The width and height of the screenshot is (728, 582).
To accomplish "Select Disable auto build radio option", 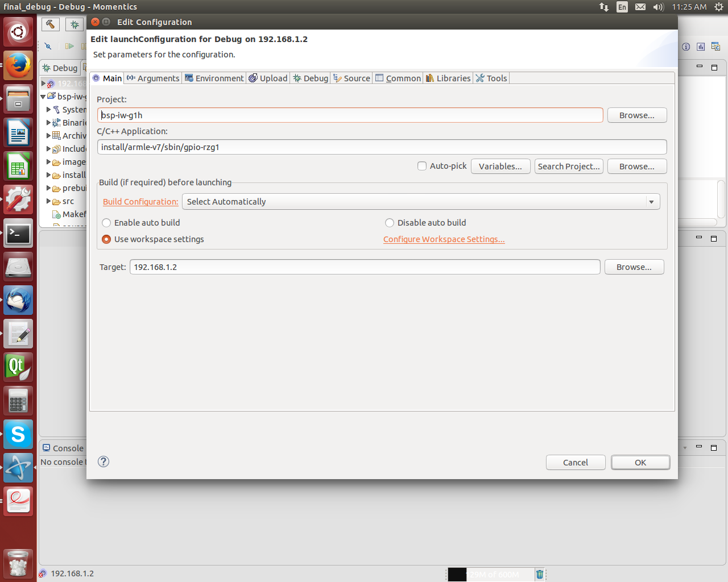I will (x=390, y=223).
